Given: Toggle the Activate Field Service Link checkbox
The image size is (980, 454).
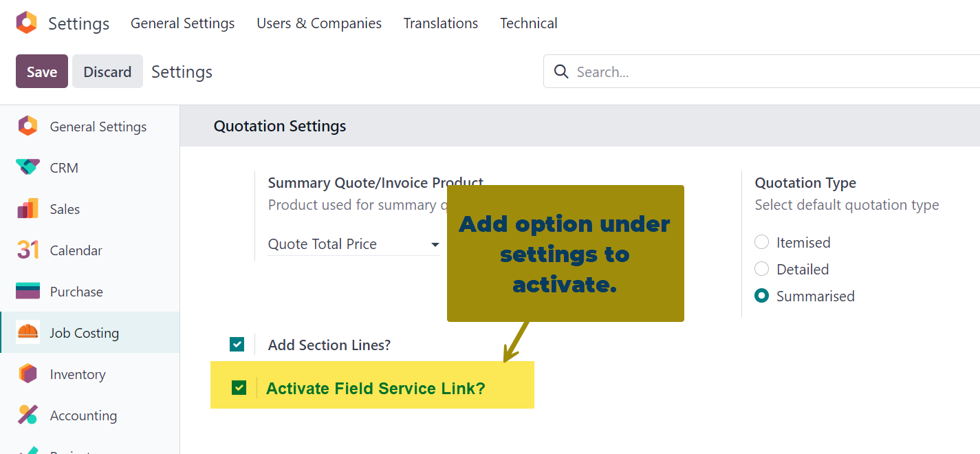Looking at the screenshot, I should click(x=239, y=388).
